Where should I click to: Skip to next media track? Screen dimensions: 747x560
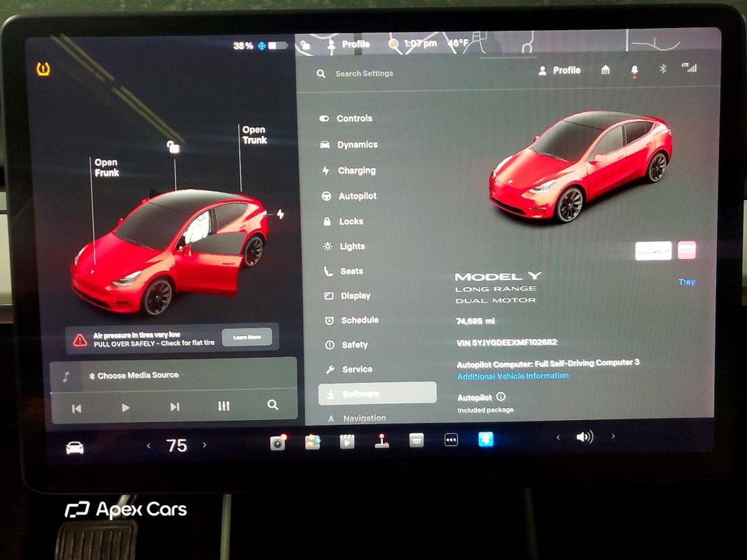[175, 407]
